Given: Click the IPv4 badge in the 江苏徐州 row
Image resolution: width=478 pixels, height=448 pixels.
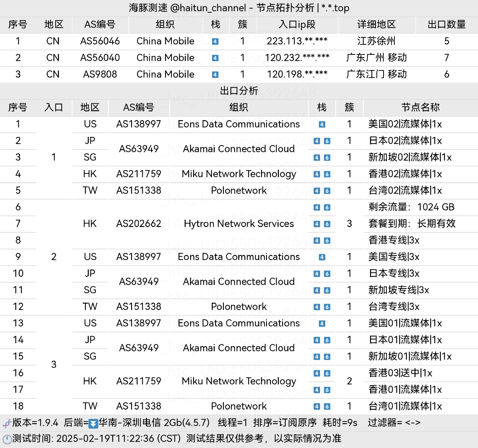Looking at the screenshot, I should click(x=215, y=41).
